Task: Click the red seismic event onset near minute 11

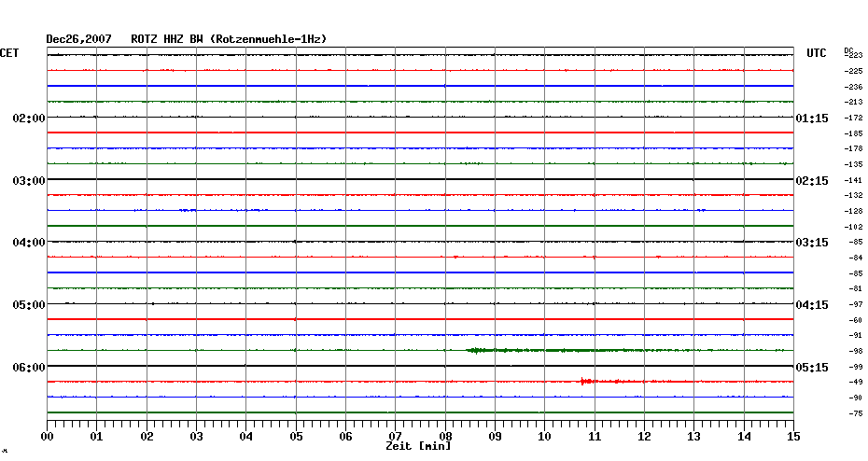Action: pyautogui.click(x=586, y=382)
